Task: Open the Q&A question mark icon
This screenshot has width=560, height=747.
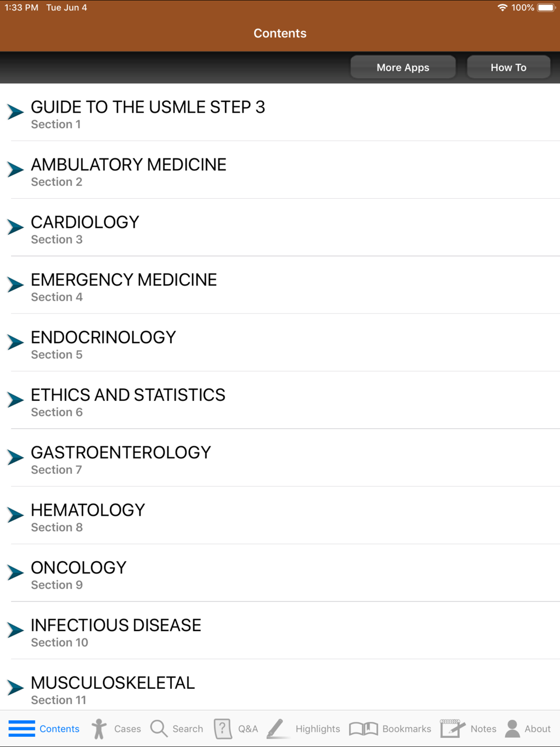Action: point(223,729)
